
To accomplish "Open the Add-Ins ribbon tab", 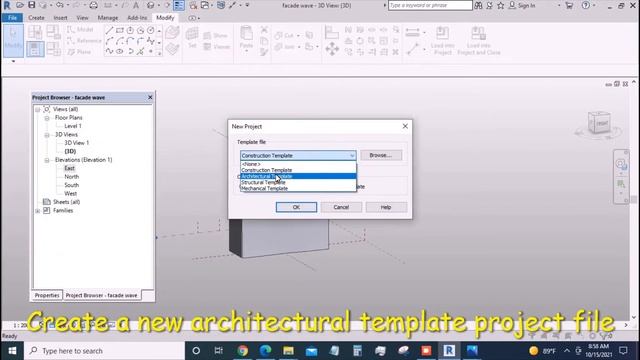I will pyautogui.click(x=137, y=18).
